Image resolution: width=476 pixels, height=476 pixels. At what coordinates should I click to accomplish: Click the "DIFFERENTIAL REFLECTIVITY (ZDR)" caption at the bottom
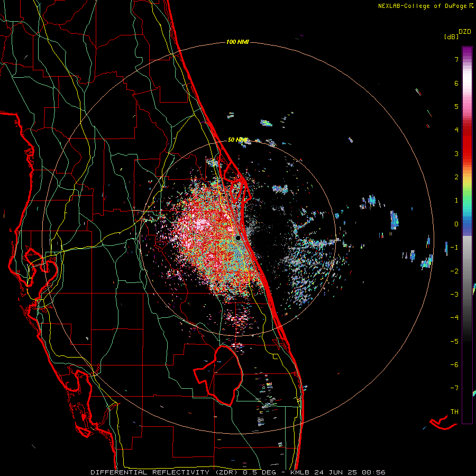click(x=164, y=472)
